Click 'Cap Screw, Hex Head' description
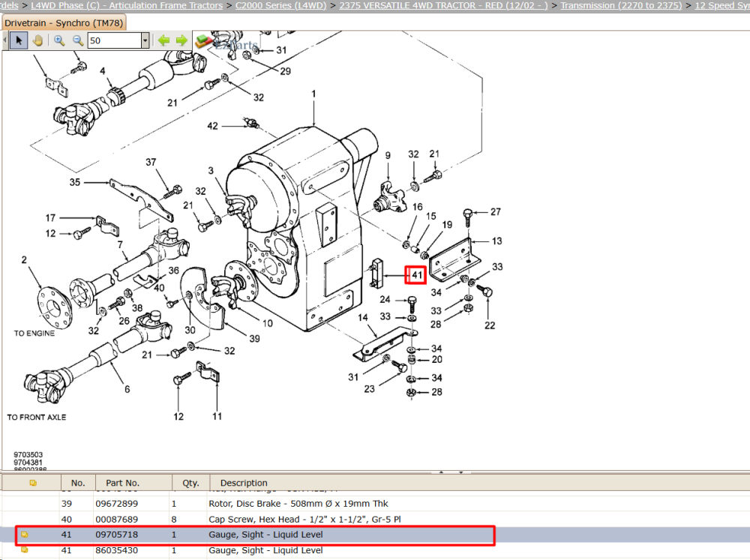 tap(304, 519)
